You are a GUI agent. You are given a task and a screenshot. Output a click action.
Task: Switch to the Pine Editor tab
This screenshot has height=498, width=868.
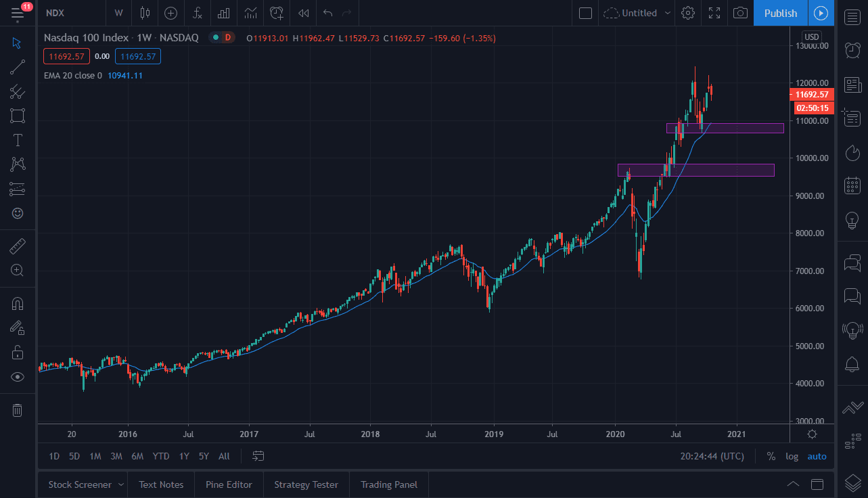tap(229, 484)
